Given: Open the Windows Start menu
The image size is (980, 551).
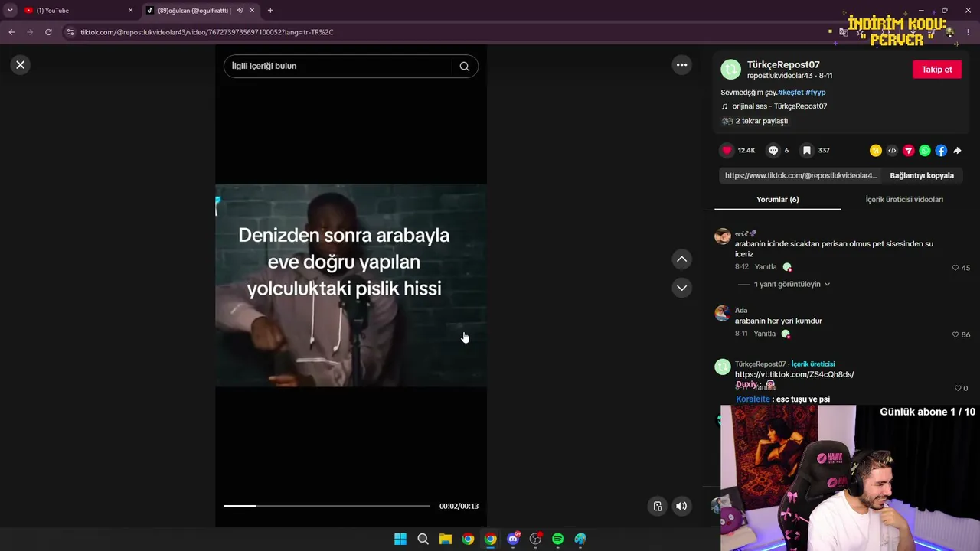Looking at the screenshot, I should tap(400, 539).
